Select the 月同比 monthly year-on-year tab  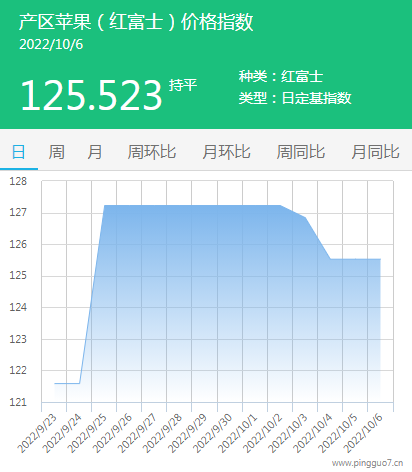[375, 152]
